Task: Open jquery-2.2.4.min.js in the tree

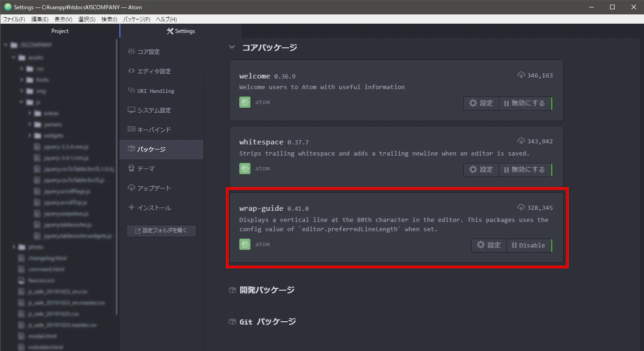Action: pos(66,147)
